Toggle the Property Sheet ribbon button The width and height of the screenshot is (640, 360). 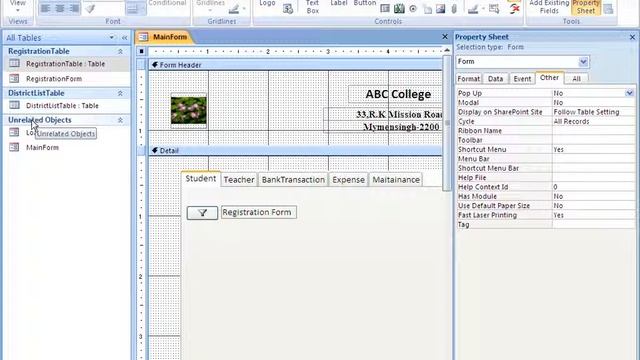click(586, 7)
